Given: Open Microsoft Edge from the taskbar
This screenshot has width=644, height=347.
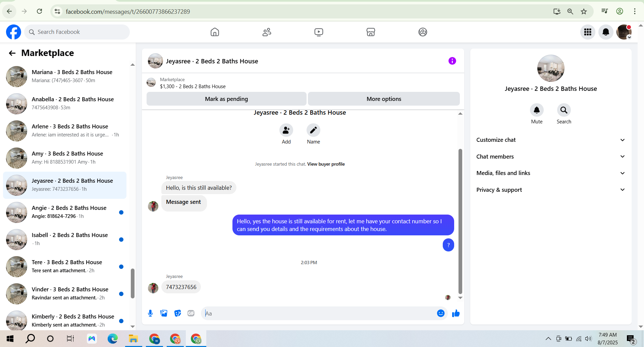Looking at the screenshot, I should tap(113, 339).
